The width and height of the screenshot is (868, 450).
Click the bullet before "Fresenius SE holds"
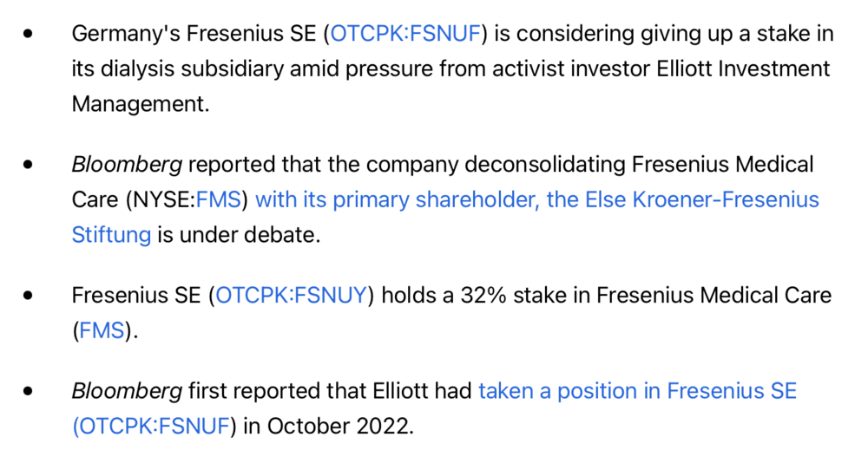coord(31,296)
